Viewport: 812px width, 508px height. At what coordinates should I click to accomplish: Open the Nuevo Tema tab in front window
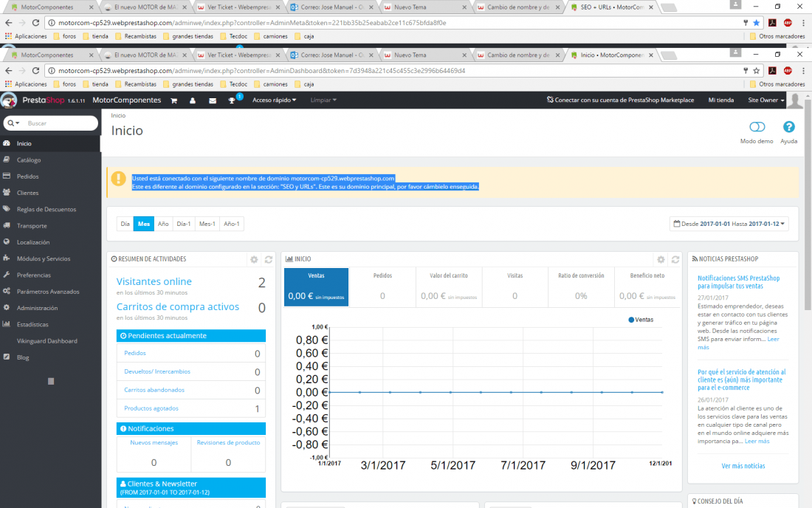pos(424,55)
